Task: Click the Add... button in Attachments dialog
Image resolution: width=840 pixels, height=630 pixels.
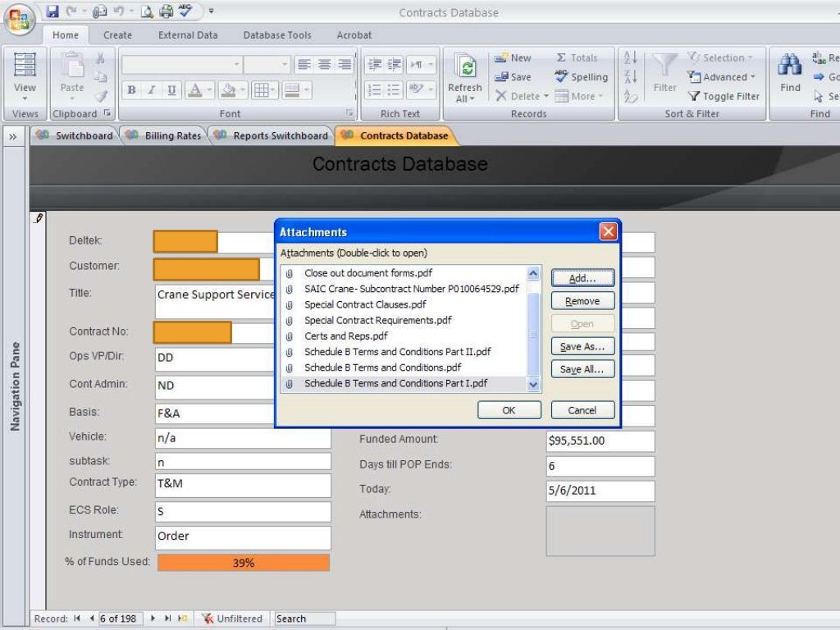Action: coord(582,278)
